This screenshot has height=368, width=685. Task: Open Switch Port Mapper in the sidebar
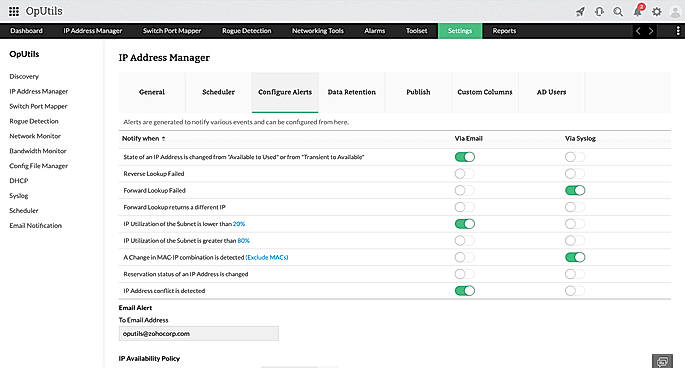pyautogui.click(x=38, y=106)
